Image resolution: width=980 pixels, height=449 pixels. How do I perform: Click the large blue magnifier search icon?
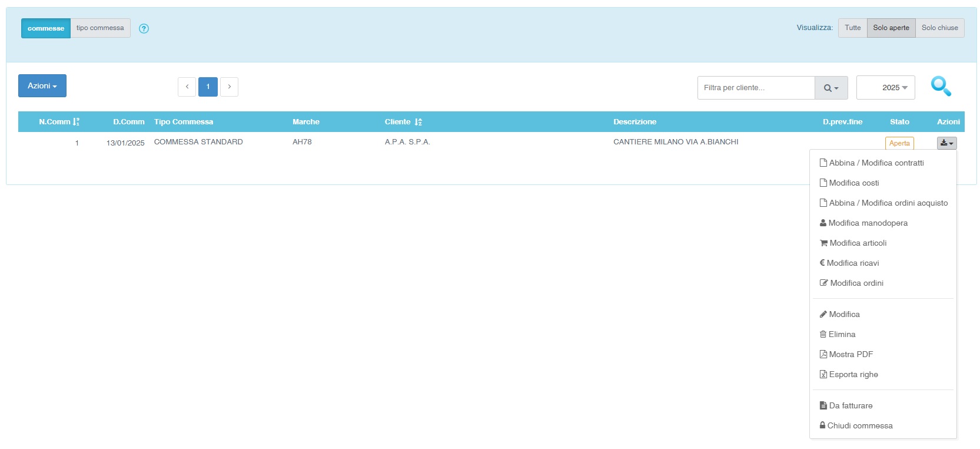pyautogui.click(x=941, y=87)
